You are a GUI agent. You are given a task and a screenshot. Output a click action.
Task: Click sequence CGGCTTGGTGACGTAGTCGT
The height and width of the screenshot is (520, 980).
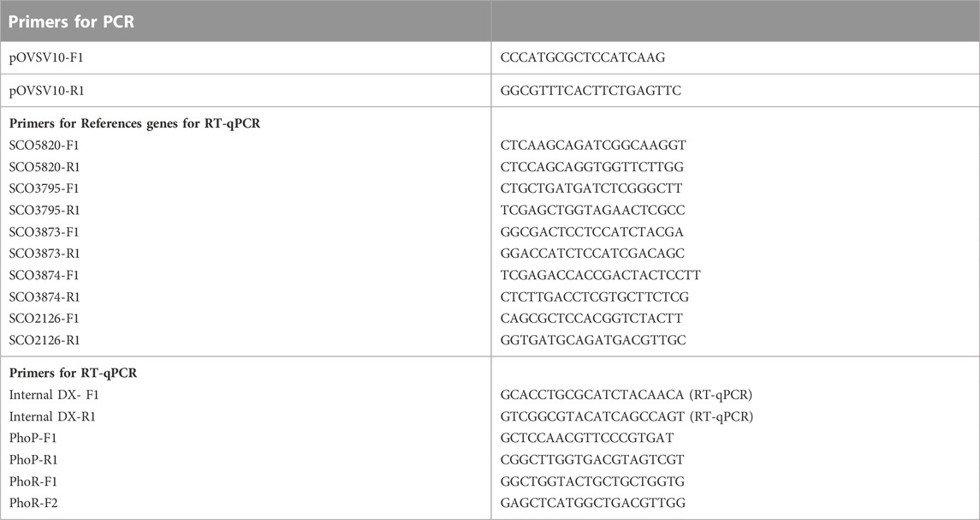click(592, 459)
